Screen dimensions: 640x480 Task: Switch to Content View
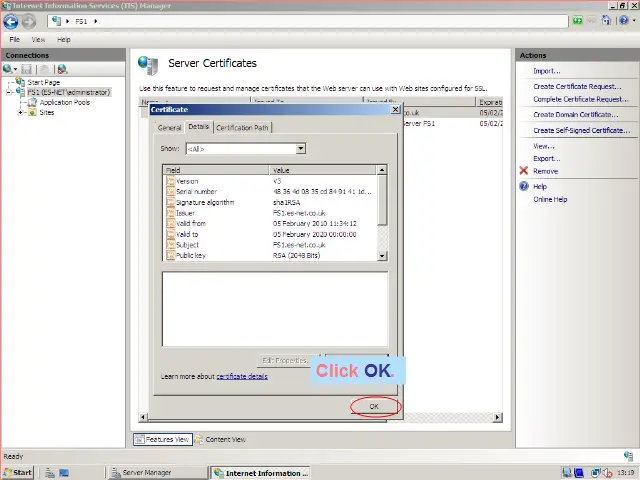(221, 440)
